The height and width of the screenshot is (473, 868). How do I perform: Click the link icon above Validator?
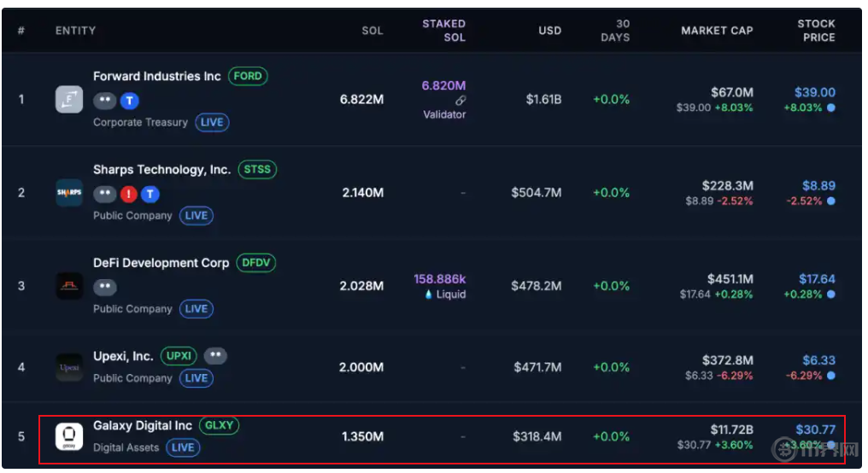point(460,101)
